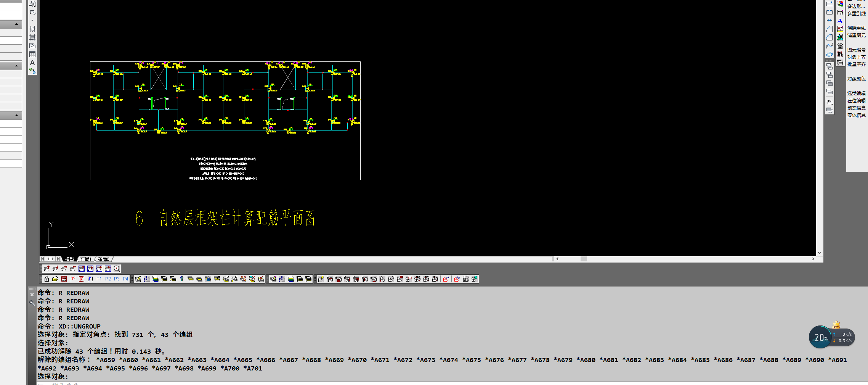868x385 pixels.
Task: Click the dimension style icon right toolbar
Action: pos(840,12)
